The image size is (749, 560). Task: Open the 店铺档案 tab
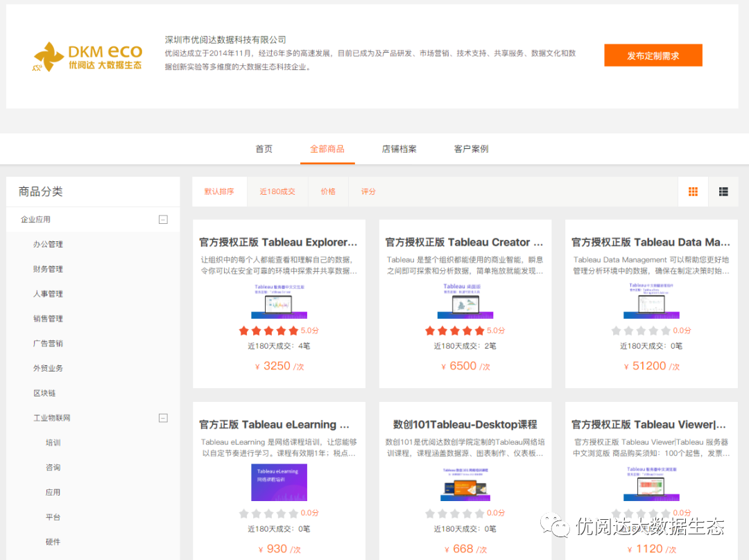click(399, 149)
